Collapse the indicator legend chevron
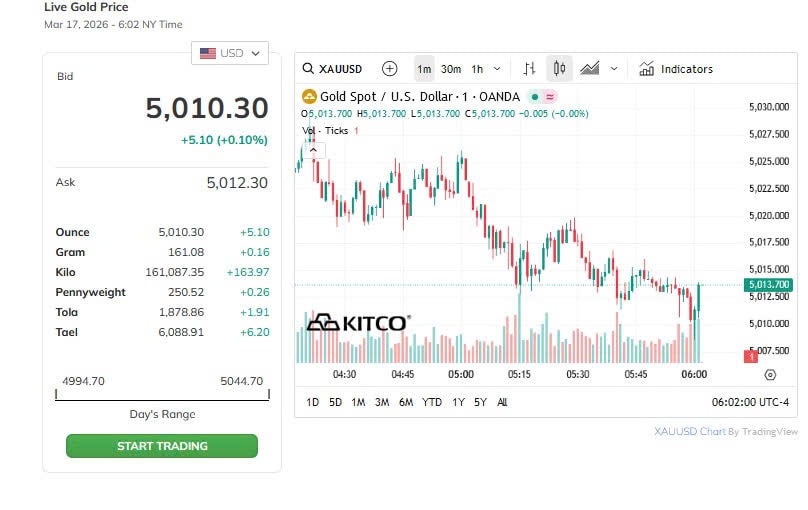 tap(311, 149)
